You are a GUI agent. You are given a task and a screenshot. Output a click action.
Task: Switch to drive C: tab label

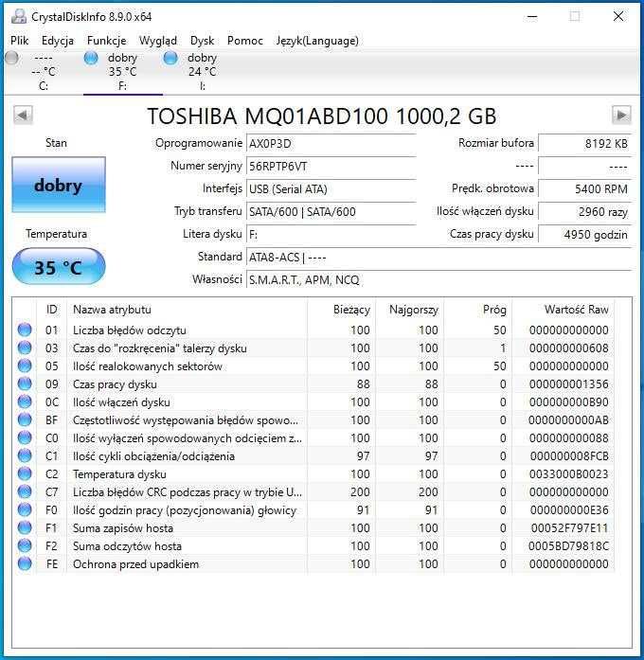point(44,86)
